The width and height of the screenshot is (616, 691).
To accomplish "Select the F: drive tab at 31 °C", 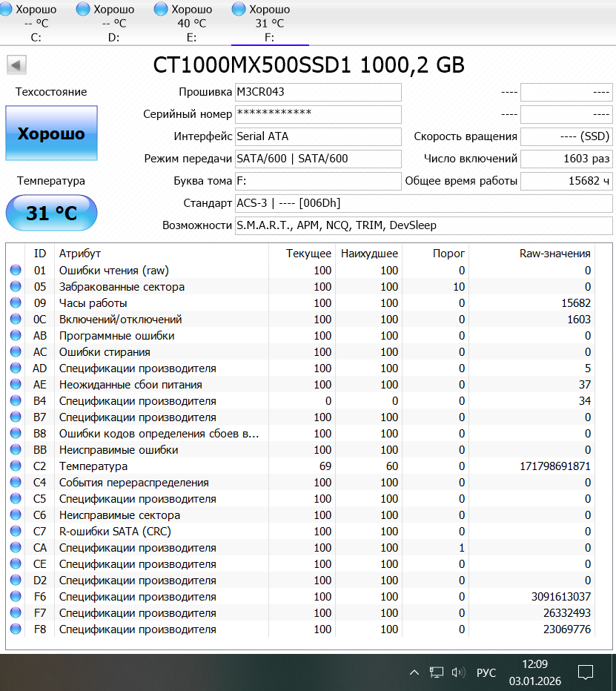I will [x=270, y=23].
